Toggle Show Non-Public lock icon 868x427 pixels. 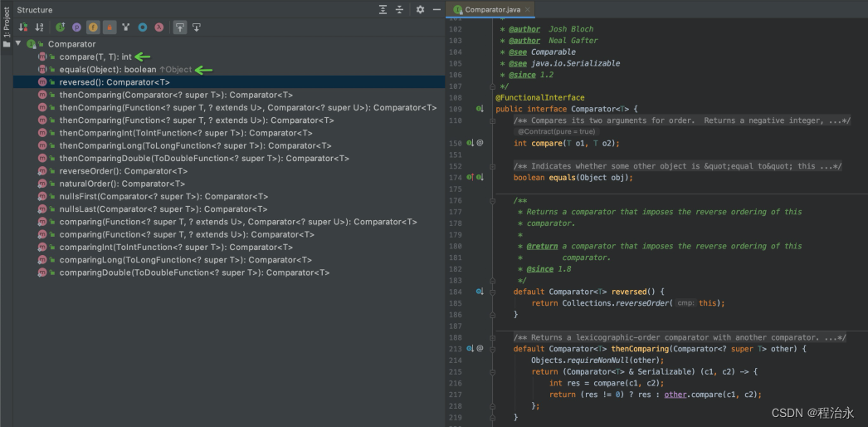click(x=110, y=27)
